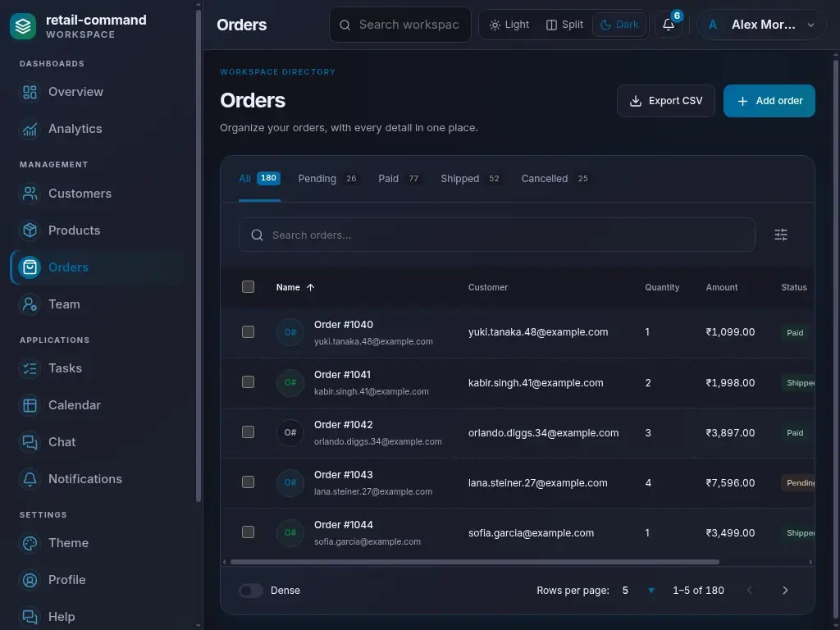Go to next page of orders

point(785,591)
